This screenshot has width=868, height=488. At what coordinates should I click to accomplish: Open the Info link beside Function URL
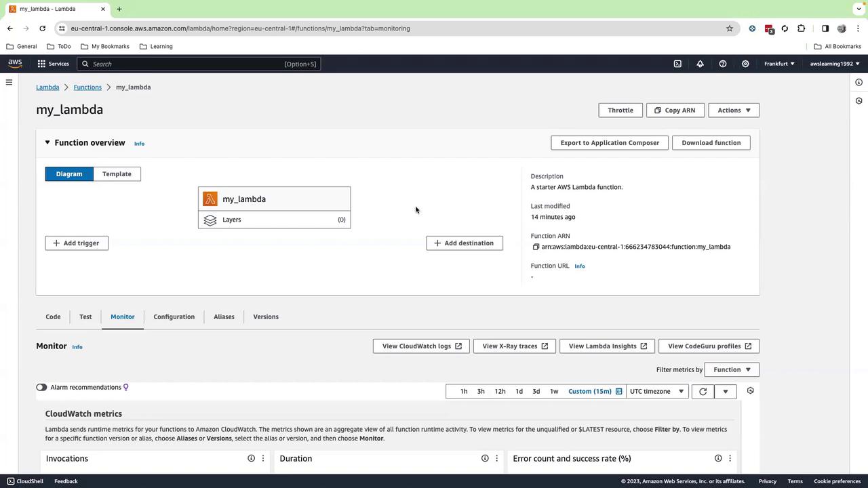pos(580,266)
